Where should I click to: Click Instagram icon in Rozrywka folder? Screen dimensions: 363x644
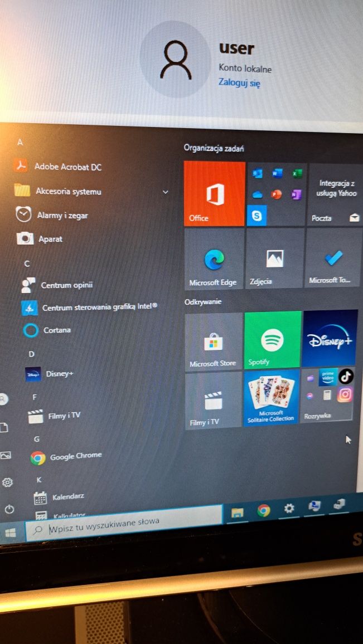tap(345, 394)
